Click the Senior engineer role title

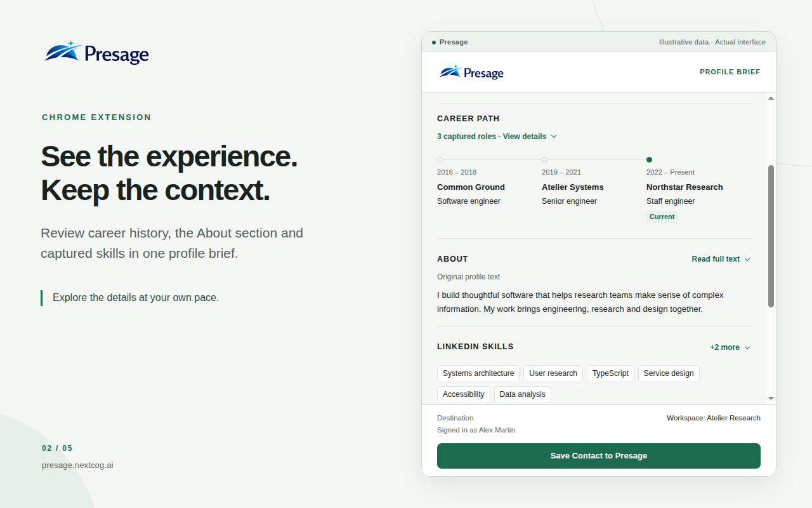tap(569, 201)
